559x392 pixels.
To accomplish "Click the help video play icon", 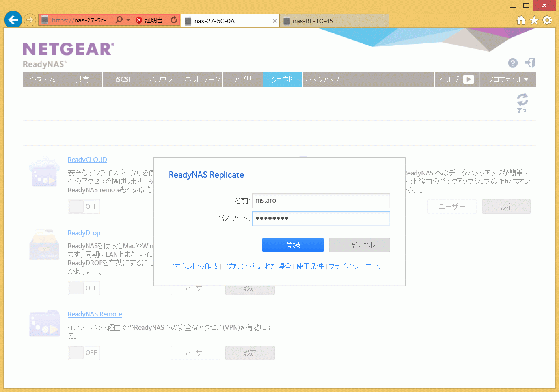I will (468, 79).
